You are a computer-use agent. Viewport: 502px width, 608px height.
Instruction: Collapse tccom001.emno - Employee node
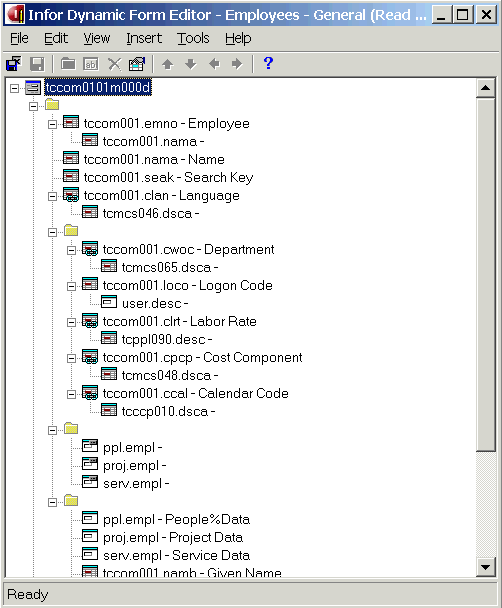click(x=52, y=124)
